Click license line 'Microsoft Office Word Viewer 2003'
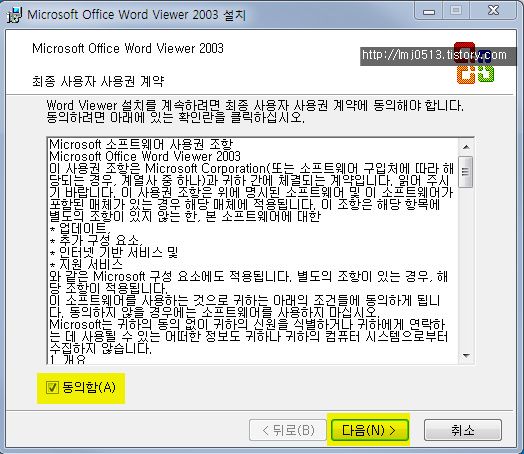The height and width of the screenshot is (454, 524). tap(145, 156)
